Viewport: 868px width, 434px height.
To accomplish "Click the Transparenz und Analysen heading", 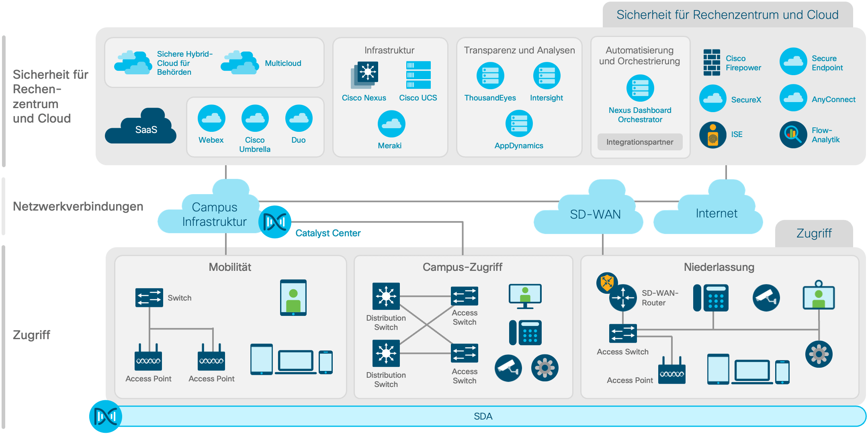I will pos(520,50).
